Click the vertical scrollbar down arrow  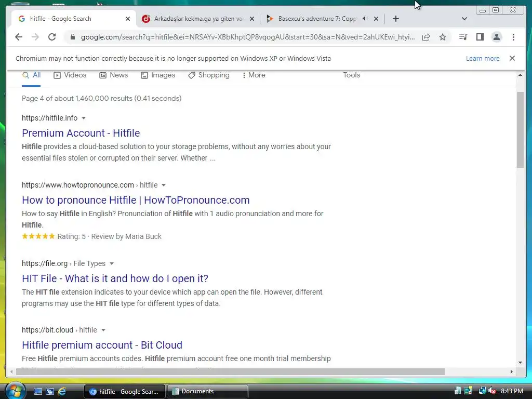click(520, 363)
